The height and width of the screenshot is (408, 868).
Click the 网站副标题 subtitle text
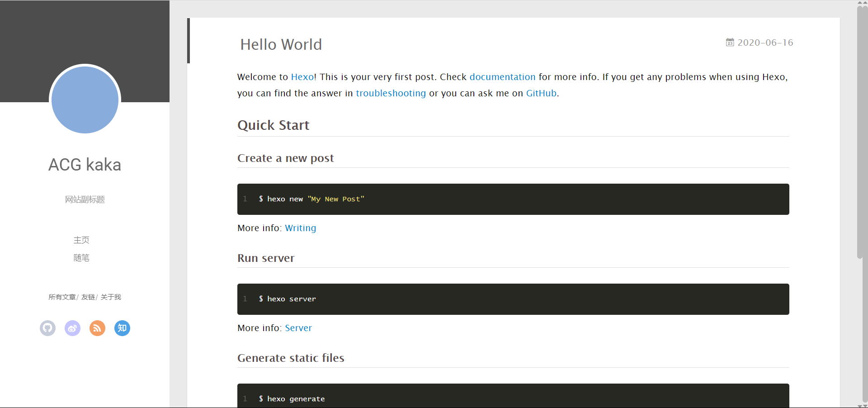[x=85, y=199]
